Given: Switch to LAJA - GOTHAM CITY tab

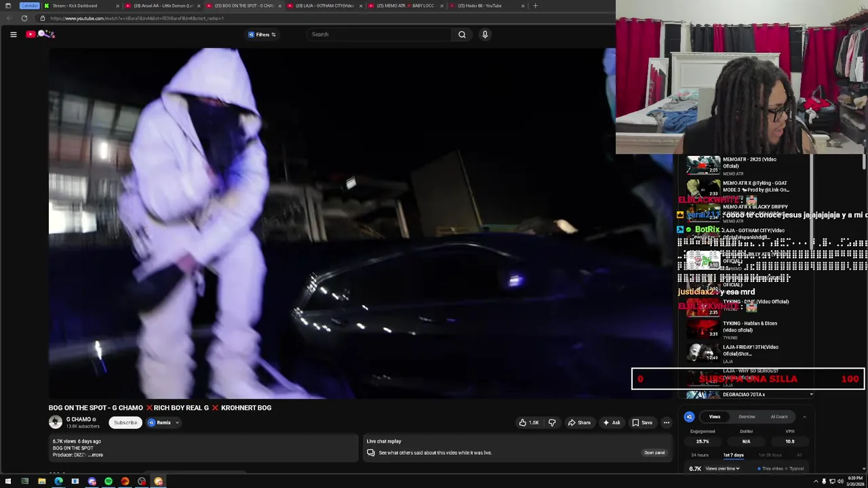Looking at the screenshot, I should [324, 5].
